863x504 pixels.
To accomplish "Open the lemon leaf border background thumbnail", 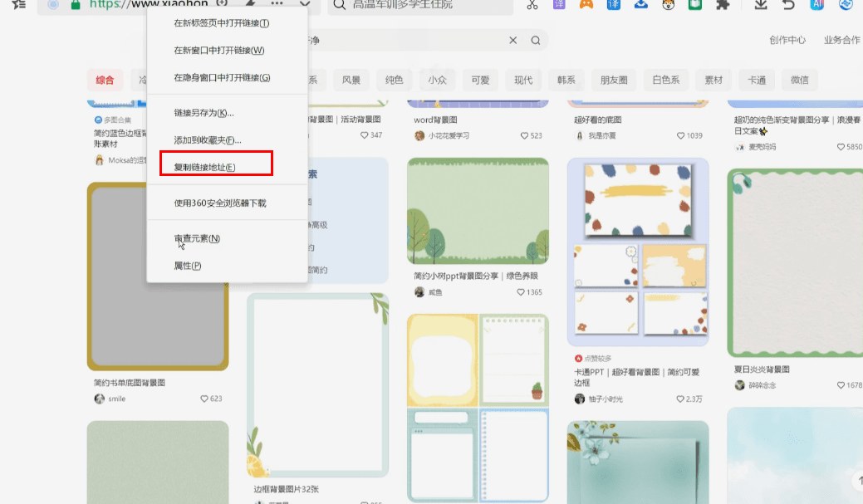I will 317,385.
